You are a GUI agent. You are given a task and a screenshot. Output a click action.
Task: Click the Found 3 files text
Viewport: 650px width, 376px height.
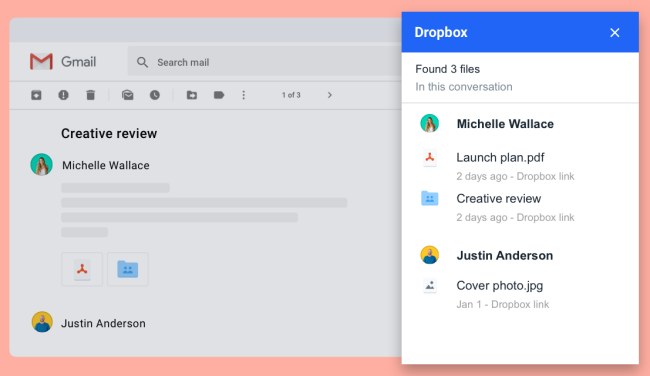[x=447, y=69]
